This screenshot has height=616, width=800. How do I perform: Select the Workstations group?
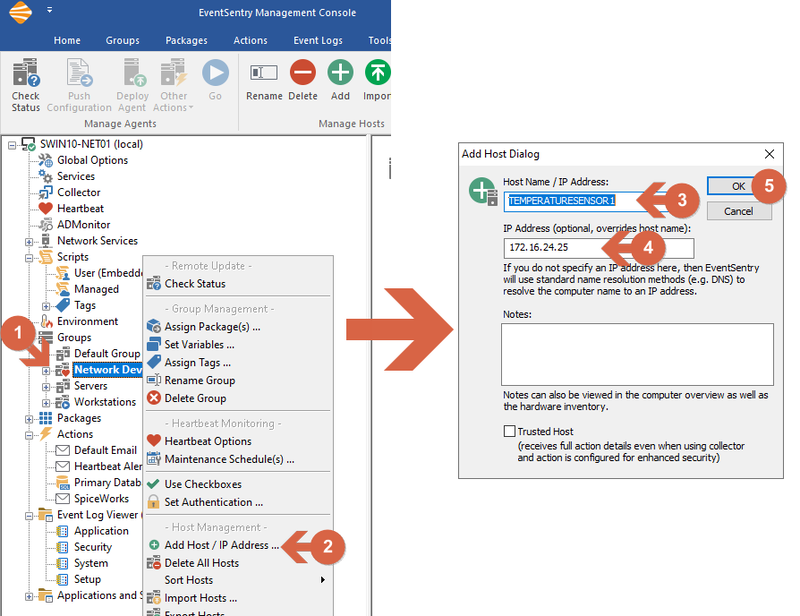[105, 402]
